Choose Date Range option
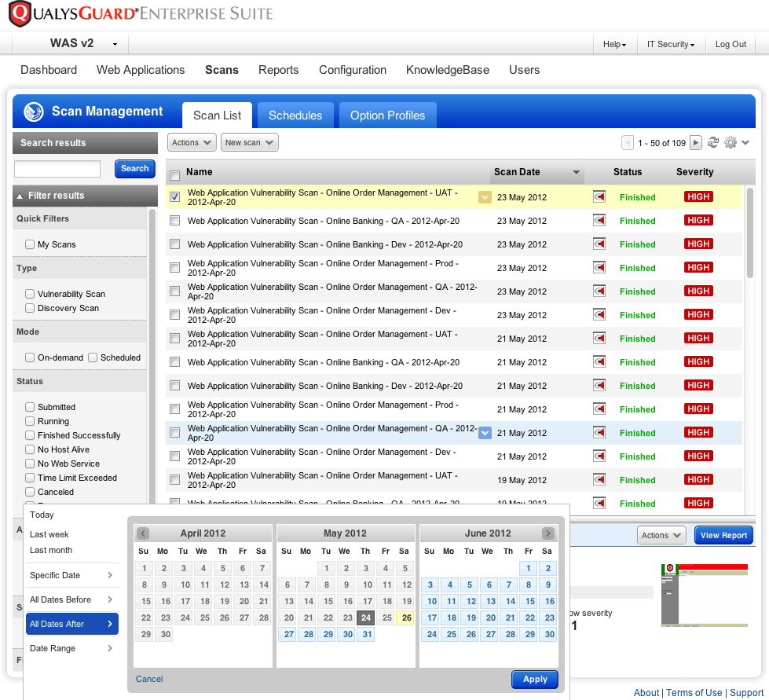Viewport: 769px width, 700px height. (x=71, y=648)
